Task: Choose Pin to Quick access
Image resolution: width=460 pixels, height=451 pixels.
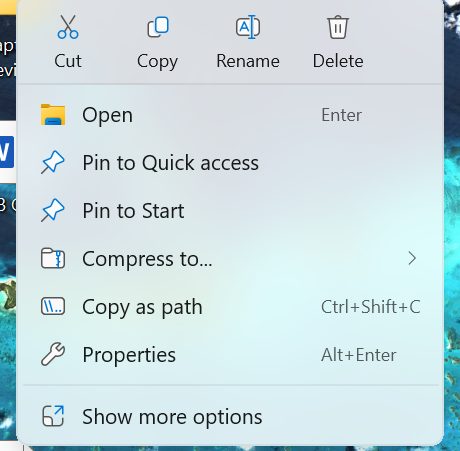Action: (x=230, y=163)
